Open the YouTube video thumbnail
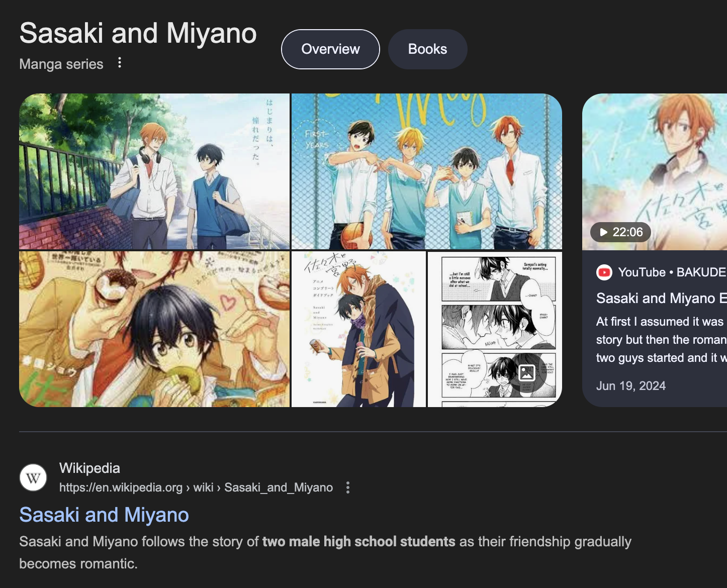 pos(655,172)
